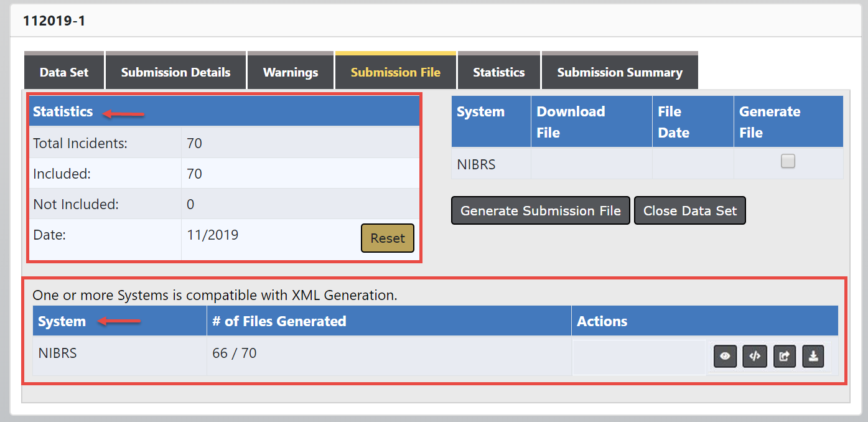Click the 66 / 70 files generated value
868x422 pixels.
click(234, 354)
